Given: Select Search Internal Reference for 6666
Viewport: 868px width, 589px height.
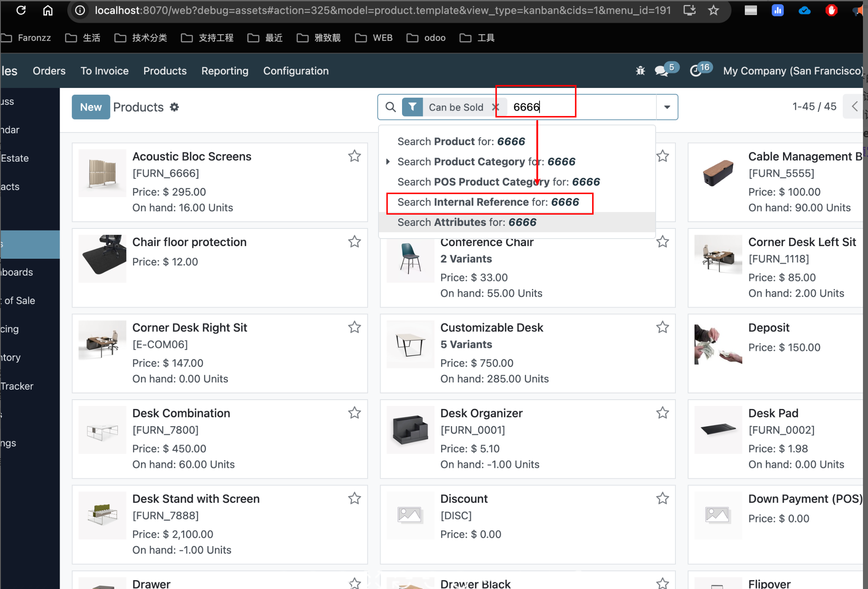Looking at the screenshot, I should click(488, 202).
